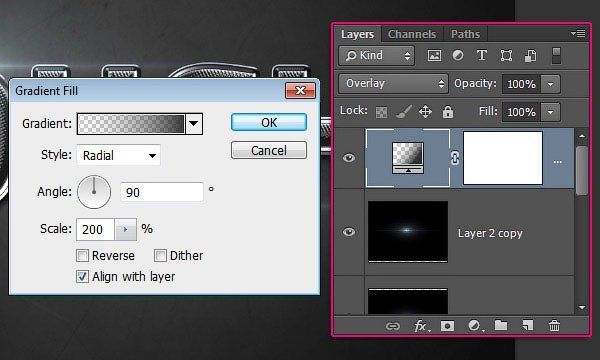Click the mask link chain icon
The width and height of the screenshot is (600, 360).
455,158
